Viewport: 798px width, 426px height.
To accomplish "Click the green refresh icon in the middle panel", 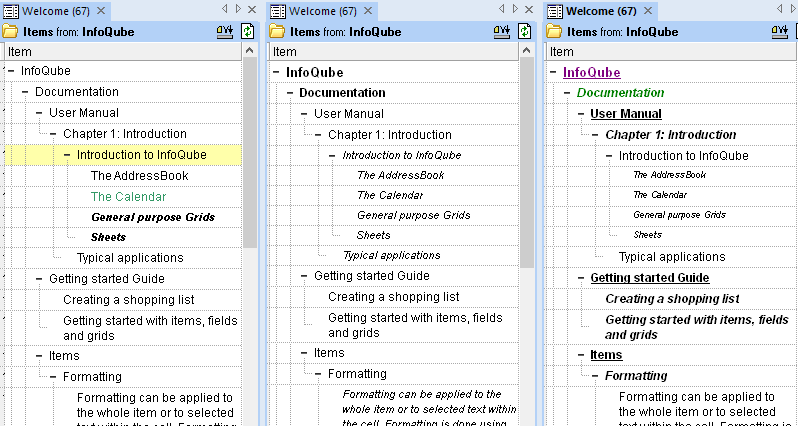I will [x=524, y=32].
